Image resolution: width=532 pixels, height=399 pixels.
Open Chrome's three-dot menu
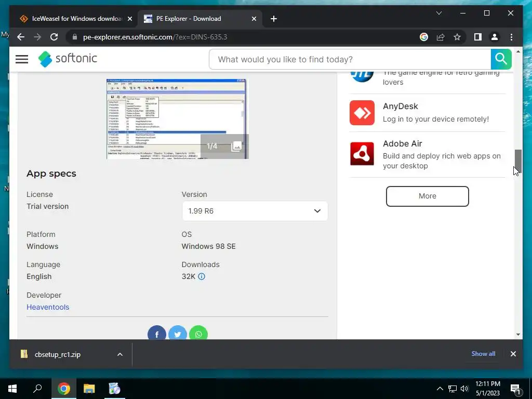pyautogui.click(x=511, y=37)
